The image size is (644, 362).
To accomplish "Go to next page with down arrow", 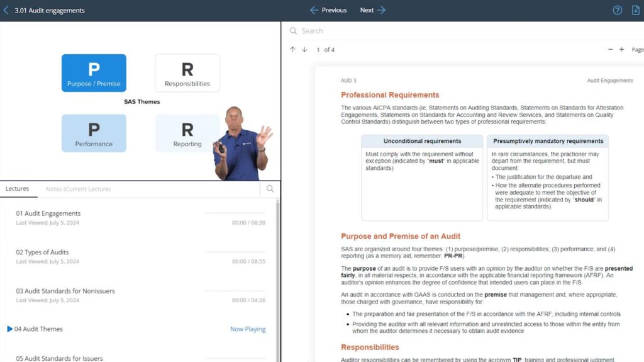I will pyautogui.click(x=304, y=49).
